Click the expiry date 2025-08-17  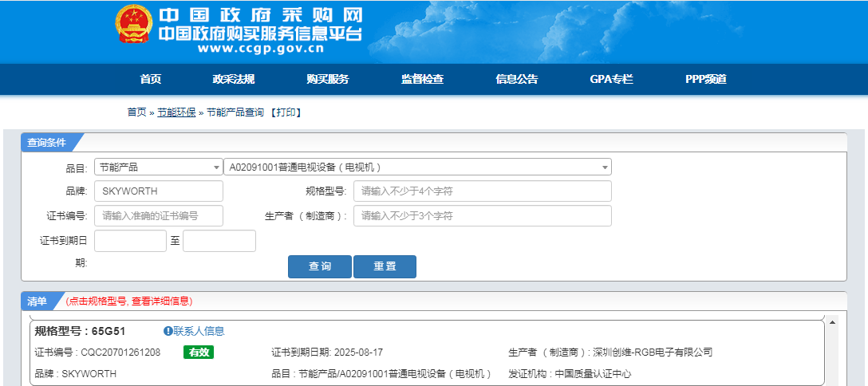click(358, 353)
